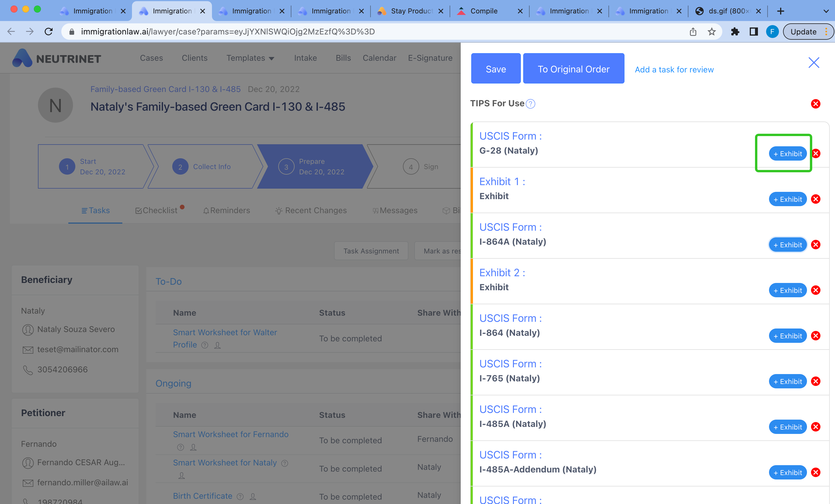Remove the G-28 (Nataly) form entry
The image size is (835, 504).
pyautogui.click(x=816, y=154)
